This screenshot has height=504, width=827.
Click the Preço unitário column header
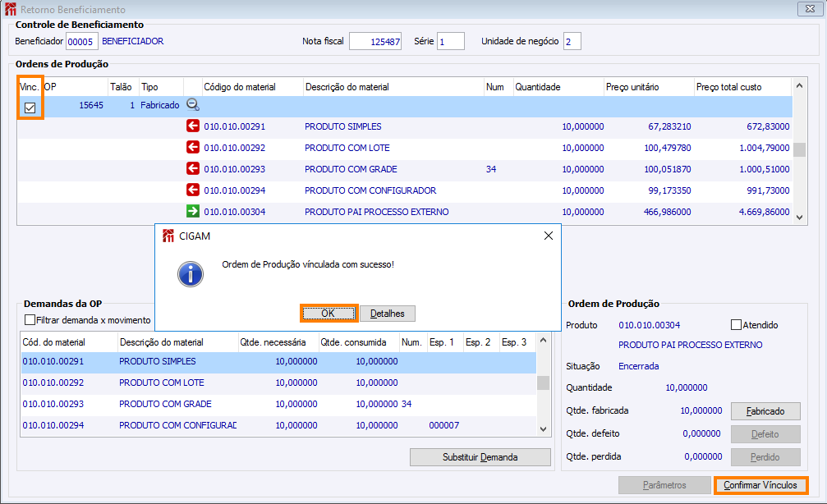coord(632,87)
